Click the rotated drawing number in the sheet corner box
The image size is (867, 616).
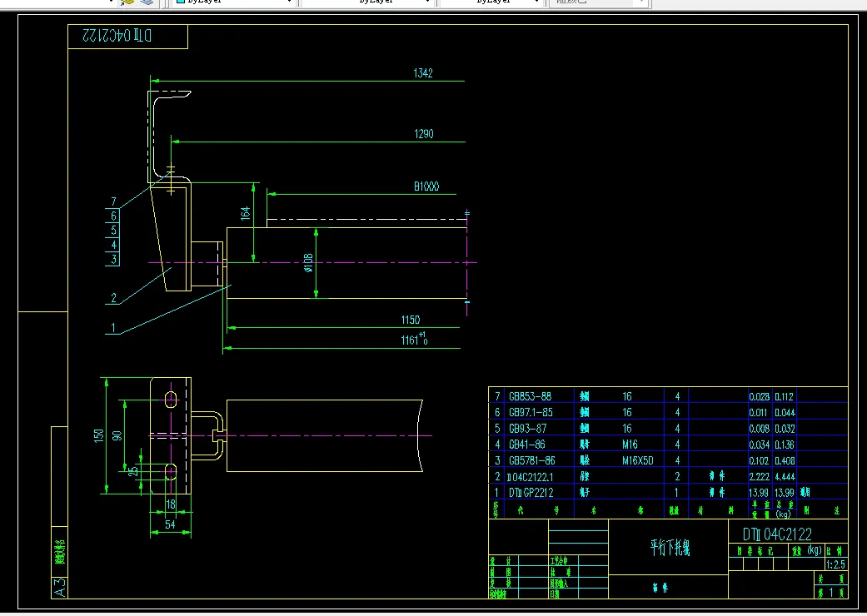[x=117, y=36]
